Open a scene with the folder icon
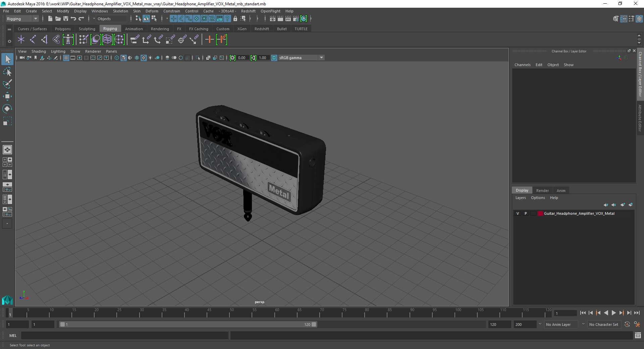Image resolution: width=644 pixels, height=349 pixels. (58, 19)
